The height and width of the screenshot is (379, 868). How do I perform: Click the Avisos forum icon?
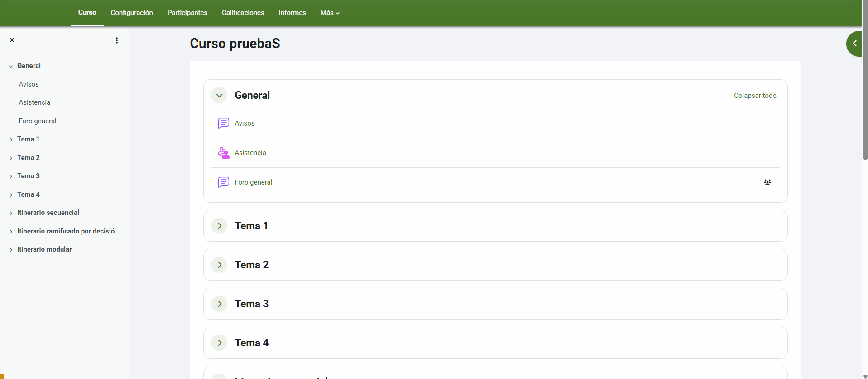(223, 123)
